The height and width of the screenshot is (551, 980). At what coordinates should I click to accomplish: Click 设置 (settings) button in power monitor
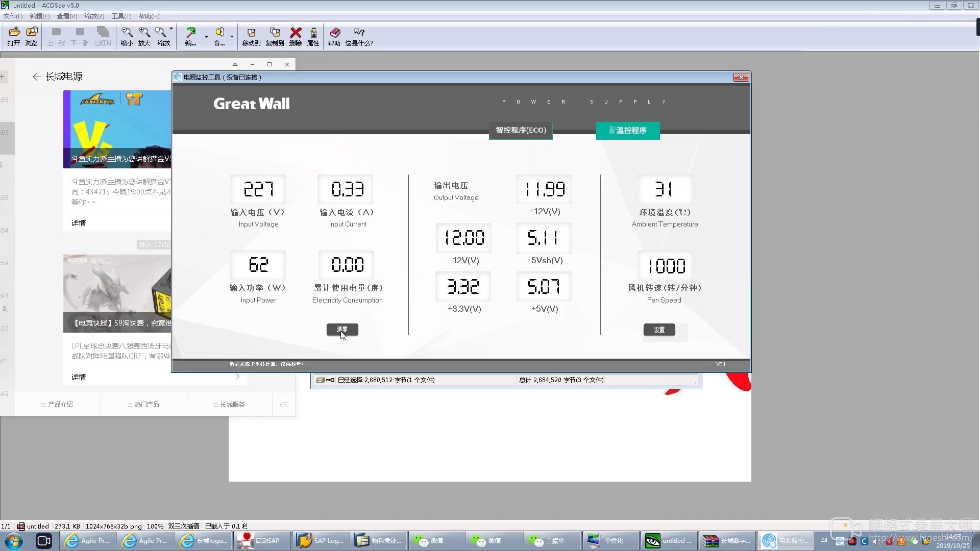click(x=659, y=329)
